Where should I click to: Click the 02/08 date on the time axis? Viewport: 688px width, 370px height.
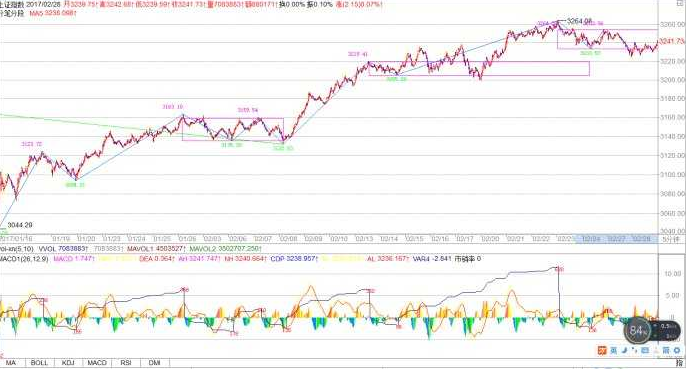pos(288,239)
